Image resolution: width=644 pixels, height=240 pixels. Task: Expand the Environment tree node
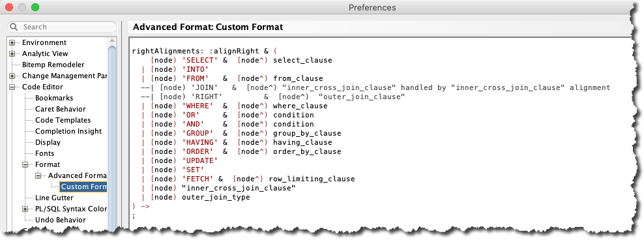tap(12, 43)
